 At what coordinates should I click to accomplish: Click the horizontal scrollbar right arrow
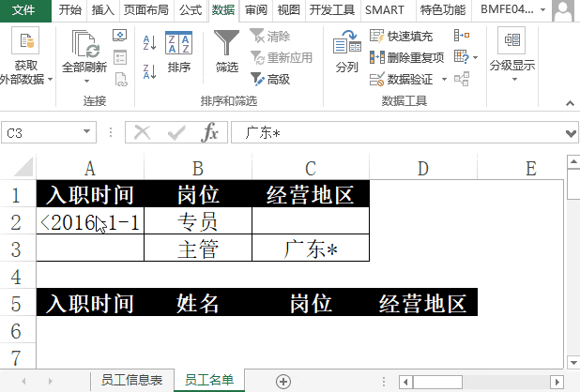[x=557, y=382]
